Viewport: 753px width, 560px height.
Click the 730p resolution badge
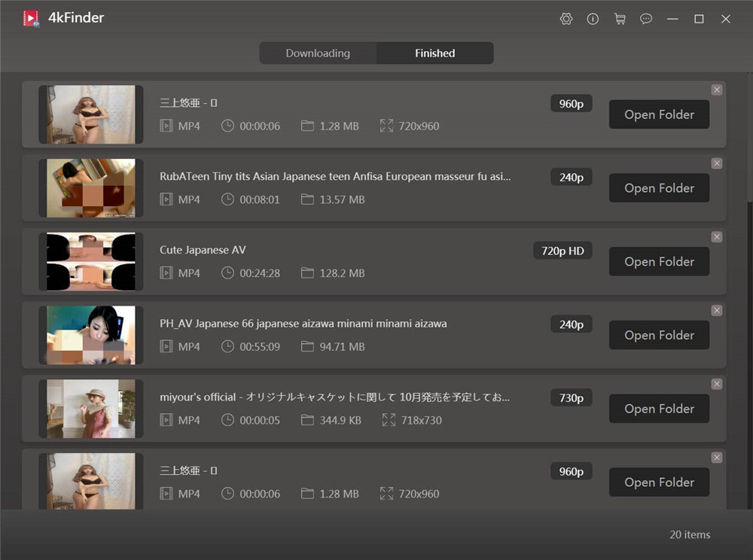click(571, 397)
